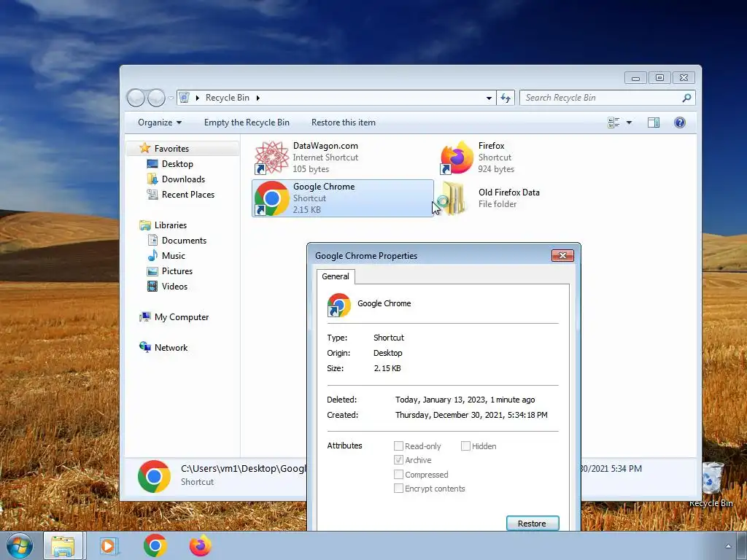Screen dimensions: 747x560
Task: Click the Refresh button beside address bar
Action: 506,98
